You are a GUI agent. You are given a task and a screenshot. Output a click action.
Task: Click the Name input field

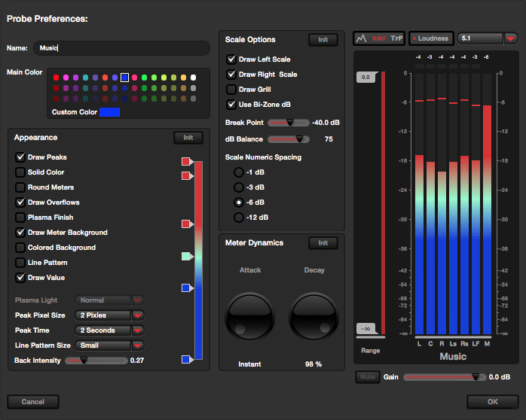pyautogui.click(x=121, y=48)
